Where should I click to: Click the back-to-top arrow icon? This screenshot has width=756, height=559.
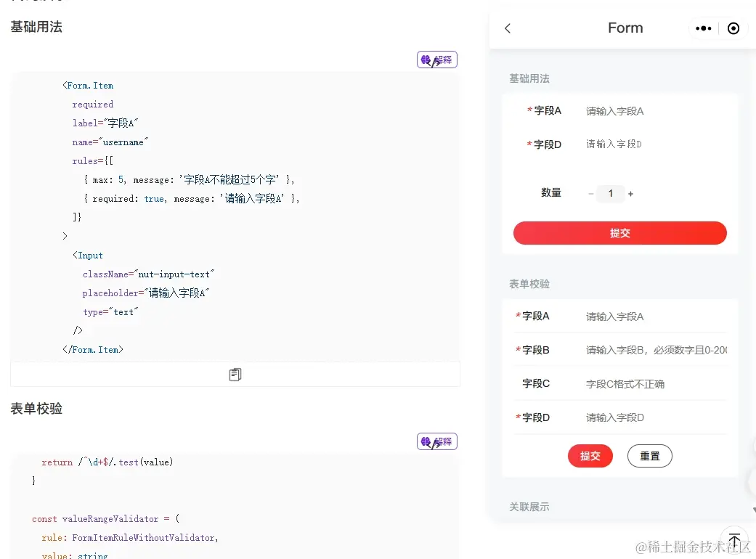(734, 540)
